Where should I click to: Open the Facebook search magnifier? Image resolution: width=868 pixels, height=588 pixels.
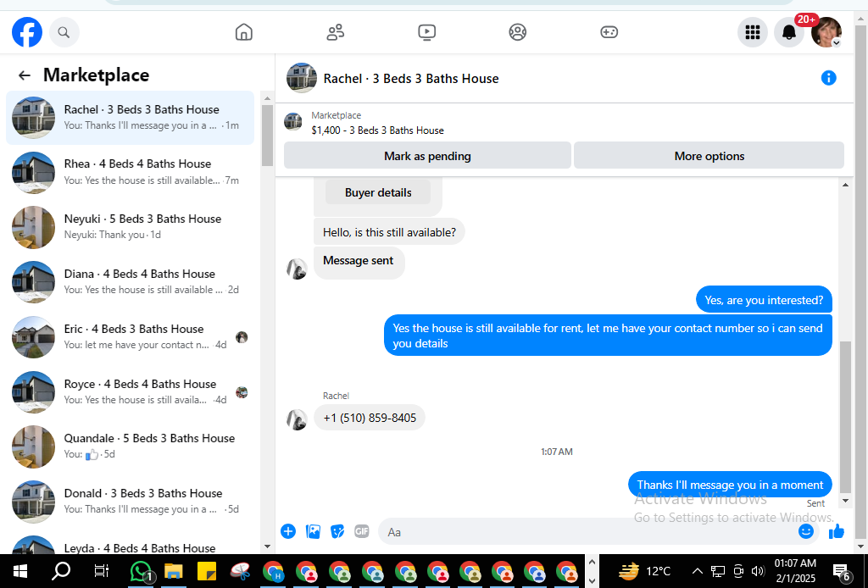(x=64, y=32)
